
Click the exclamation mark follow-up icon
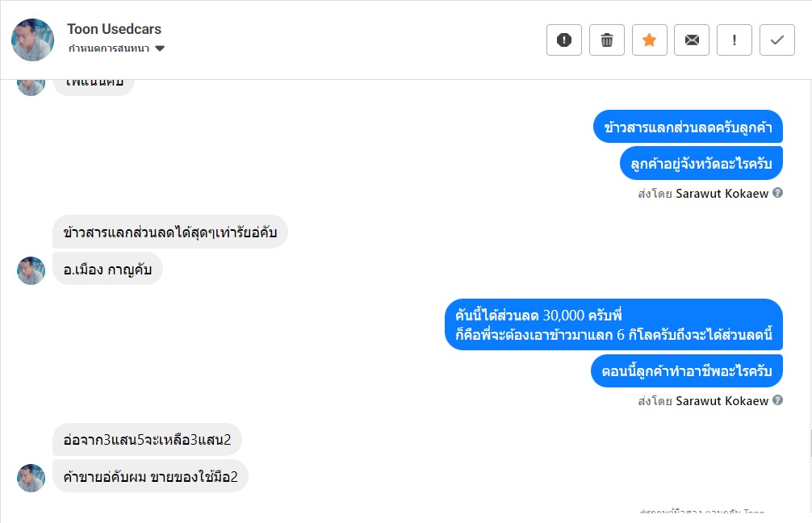[735, 40]
